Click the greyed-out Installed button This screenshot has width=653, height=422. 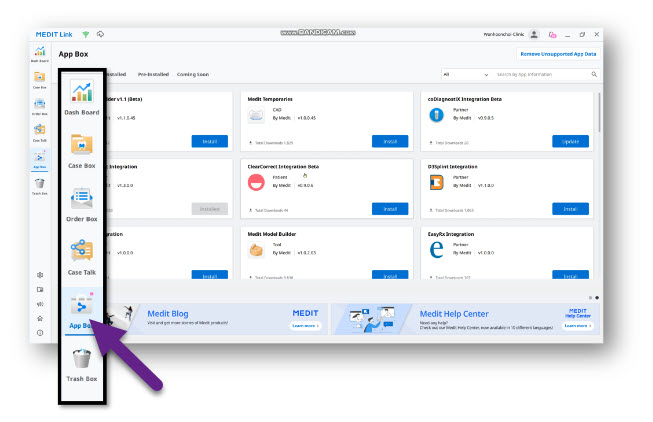point(209,209)
